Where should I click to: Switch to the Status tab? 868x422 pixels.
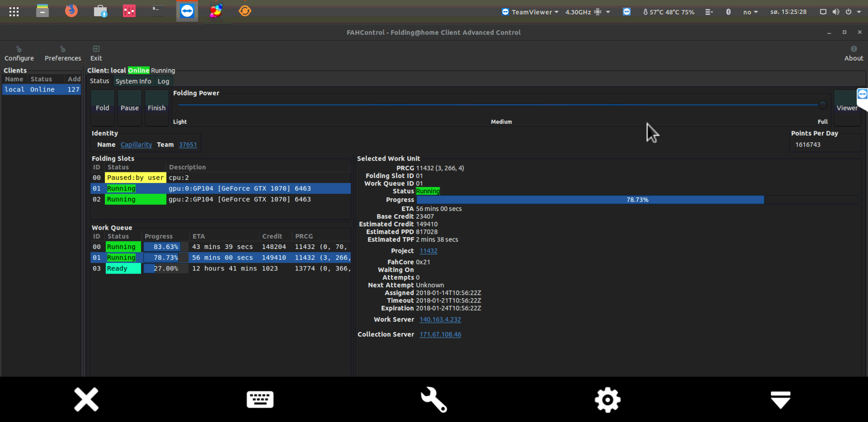click(99, 81)
